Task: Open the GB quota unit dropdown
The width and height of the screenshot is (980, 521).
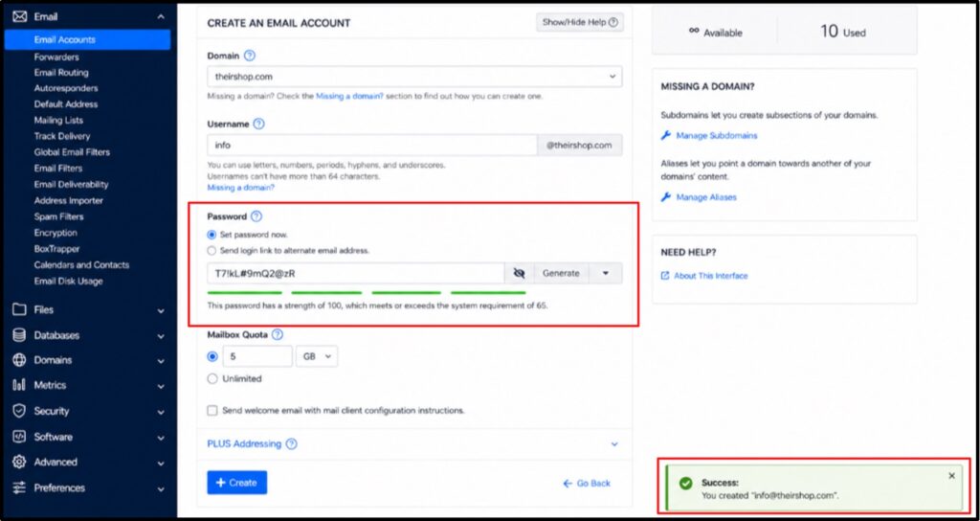Action: [x=317, y=356]
